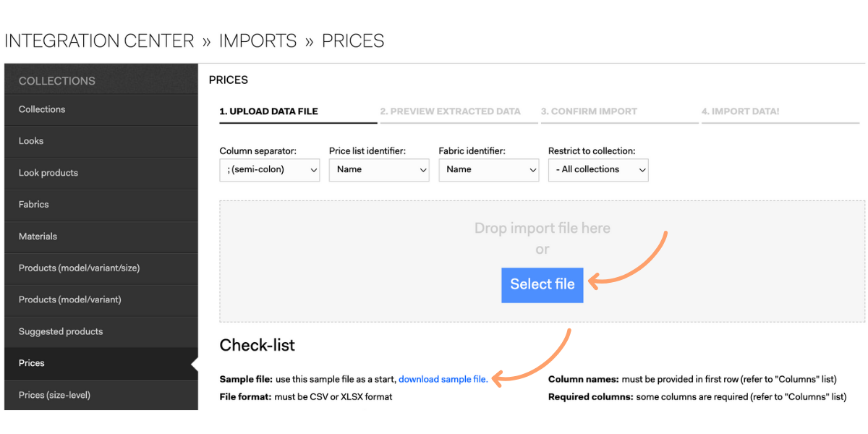Open the download sample file link
The image size is (868, 434).
[x=443, y=379]
